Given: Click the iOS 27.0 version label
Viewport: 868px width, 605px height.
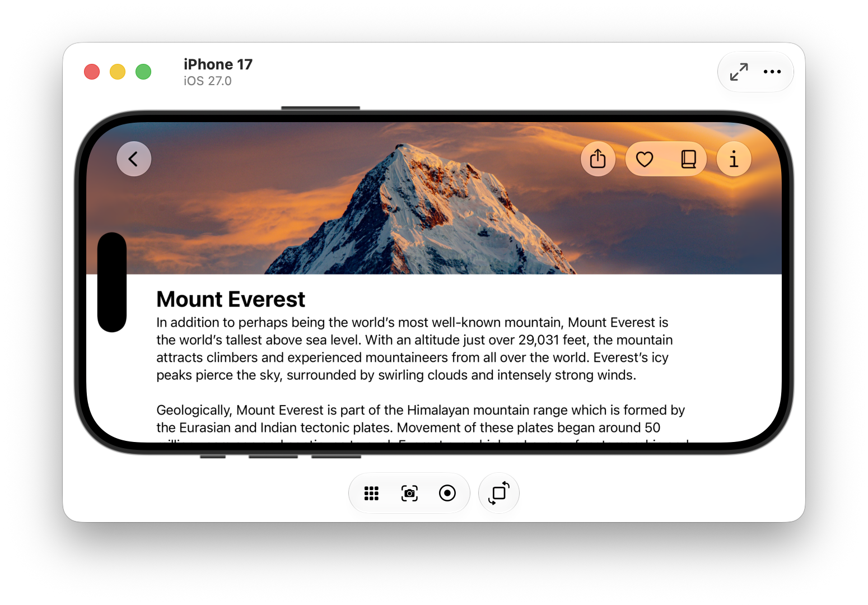Looking at the screenshot, I should point(207,81).
